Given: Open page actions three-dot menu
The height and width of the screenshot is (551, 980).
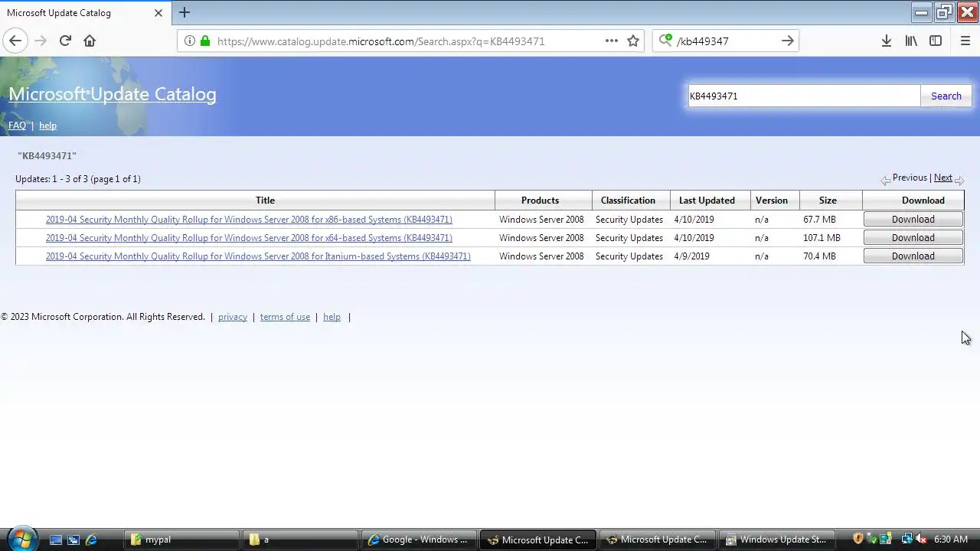Looking at the screenshot, I should tap(611, 41).
